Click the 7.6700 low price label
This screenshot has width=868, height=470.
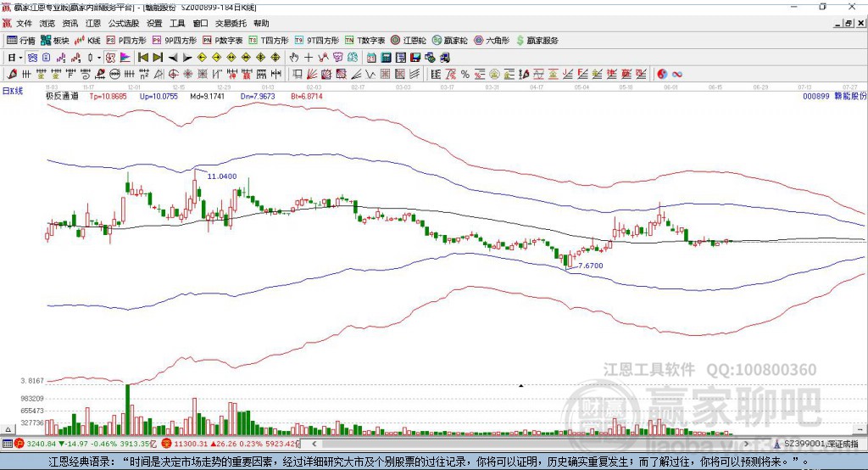591,266
